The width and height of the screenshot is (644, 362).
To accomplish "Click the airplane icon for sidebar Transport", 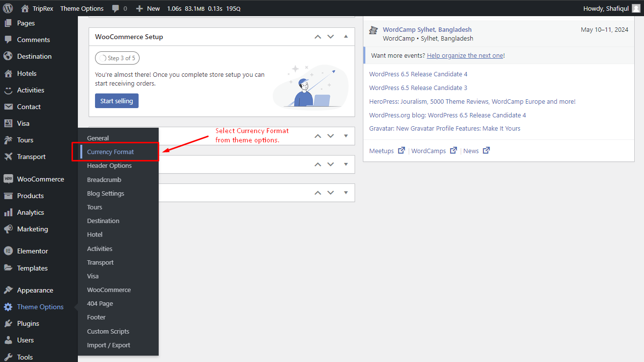I will point(8,157).
